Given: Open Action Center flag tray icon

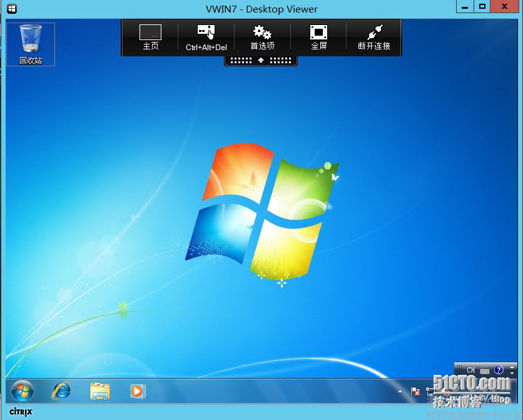Looking at the screenshot, I should click(415, 391).
